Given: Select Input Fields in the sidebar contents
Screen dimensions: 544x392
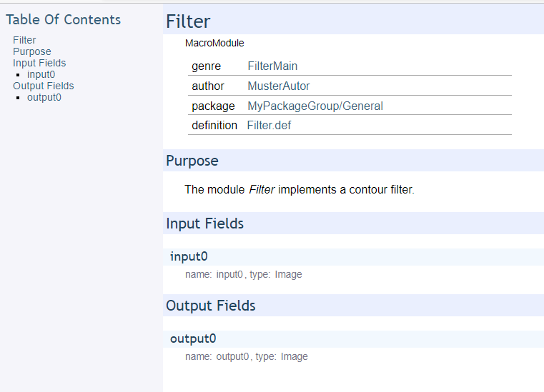Looking at the screenshot, I should point(39,63).
